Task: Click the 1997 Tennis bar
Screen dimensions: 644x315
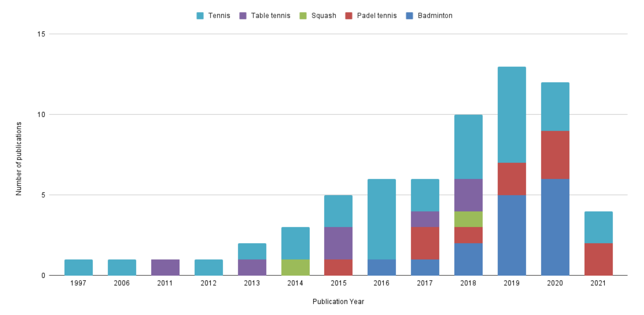Action: coord(78,267)
